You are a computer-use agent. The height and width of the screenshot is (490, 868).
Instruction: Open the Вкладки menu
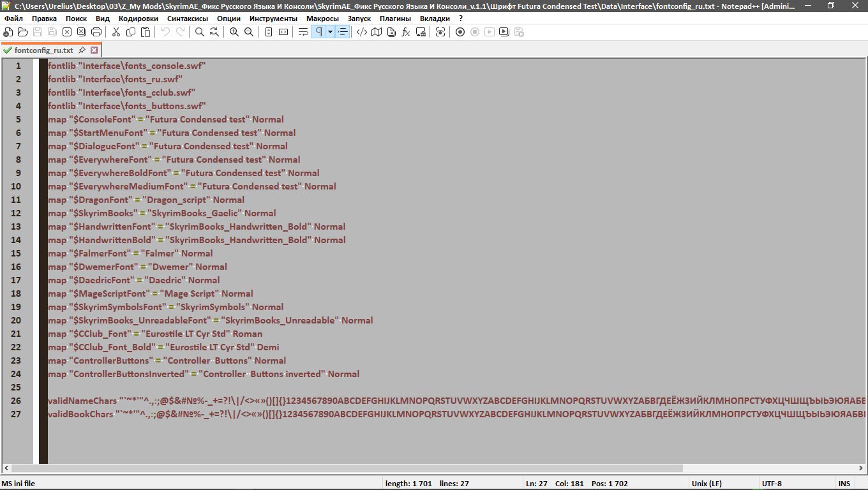point(434,19)
